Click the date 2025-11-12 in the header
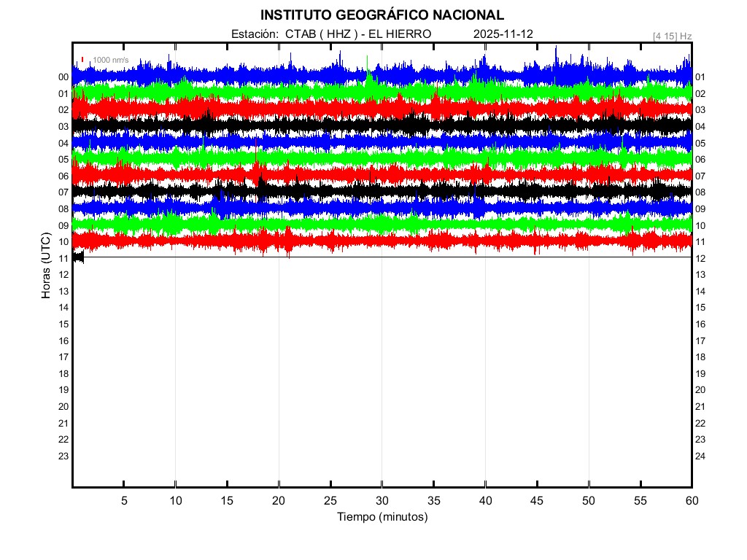This screenshot has width=747, height=560. tap(503, 34)
